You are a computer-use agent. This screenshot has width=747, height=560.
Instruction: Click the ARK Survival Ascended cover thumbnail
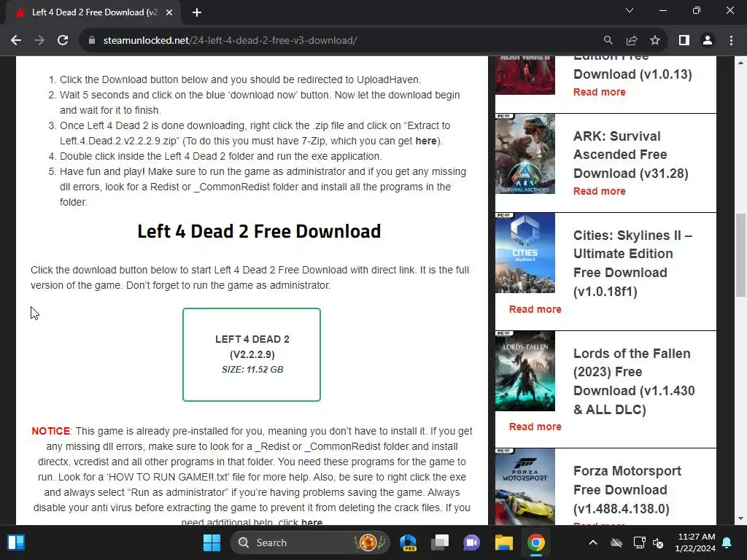click(525, 154)
